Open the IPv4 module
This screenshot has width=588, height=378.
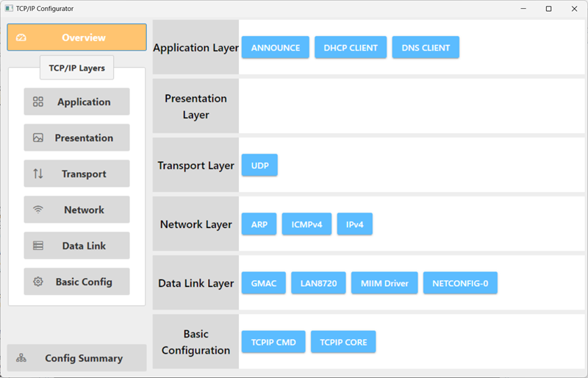click(x=355, y=224)
